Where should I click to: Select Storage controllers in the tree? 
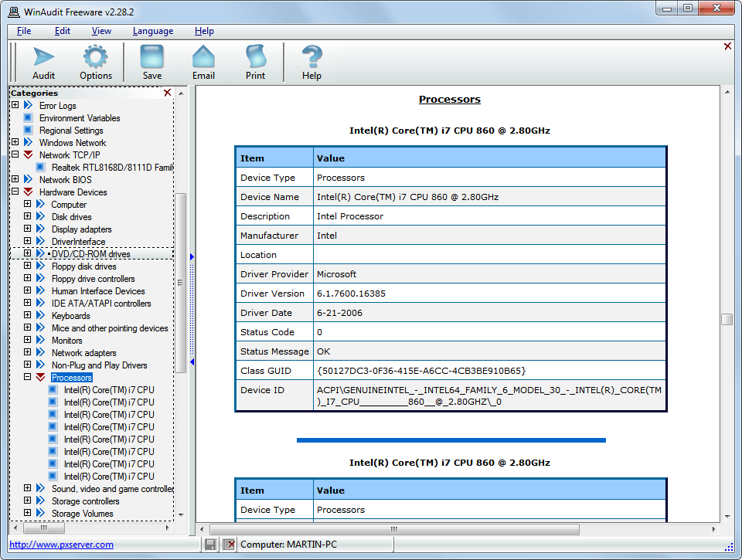[x=85, y=501]
